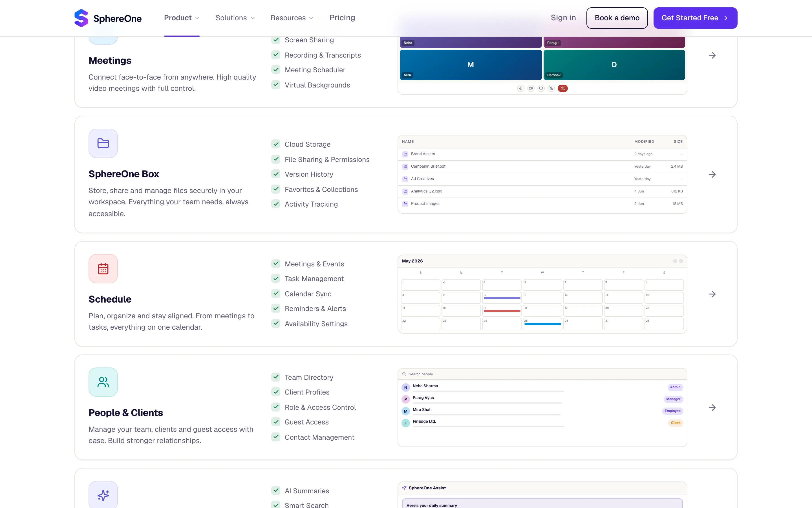Click the FinEdge Ltd. Client badge
Viewport: 812px width, 508px height.
point(676,423)
